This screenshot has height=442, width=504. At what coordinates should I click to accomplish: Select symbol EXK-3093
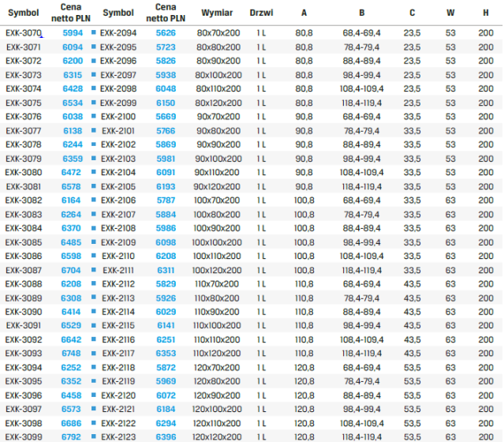(24, 354)
